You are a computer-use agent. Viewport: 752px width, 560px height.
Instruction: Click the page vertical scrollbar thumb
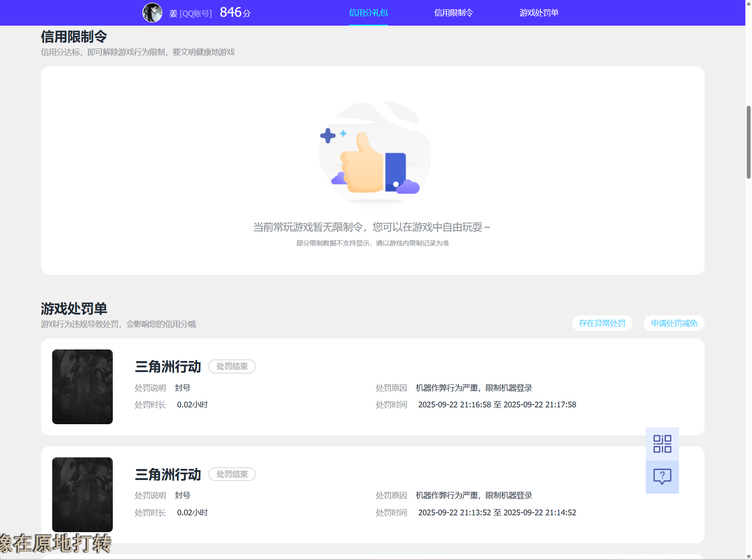click(748, 142)
